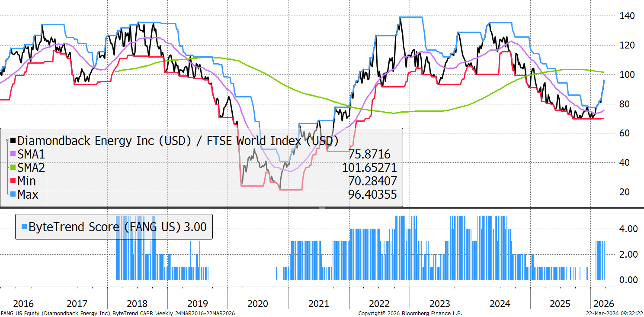This screenshot has height=317, width=644.
Task: Click the 2018 year label on the time axis
Action: 137,304
